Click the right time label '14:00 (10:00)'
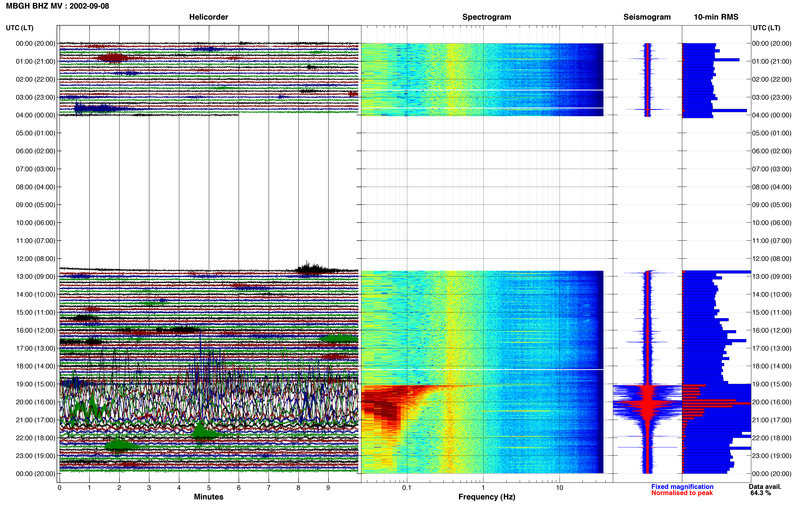Viewport: 812px width, 508px height. pos(772,294)
